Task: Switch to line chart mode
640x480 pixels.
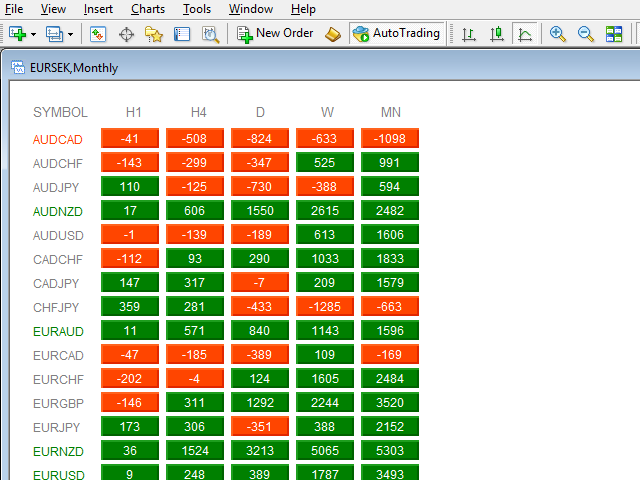Action: pyautogui.click(x=525, y=34)
